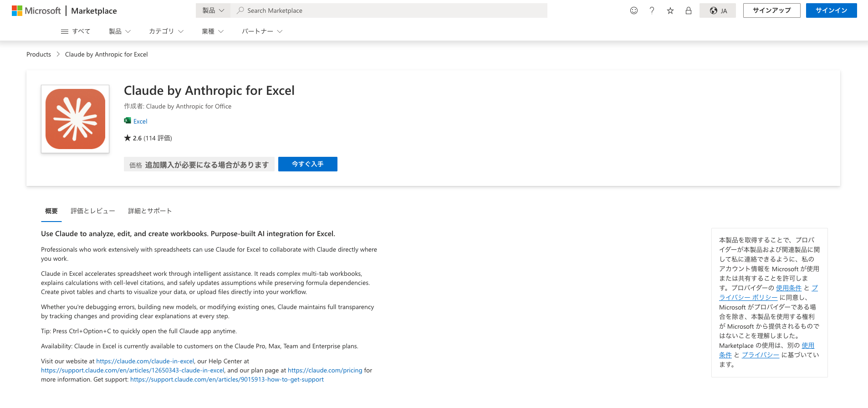Click the question mark help icon
The width and height of the screenshot is (868, 408).
(652, 10)
